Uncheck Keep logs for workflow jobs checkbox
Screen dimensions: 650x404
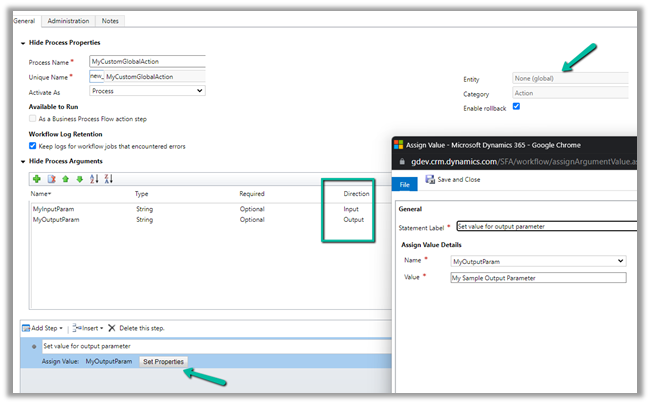click(33, 145)
